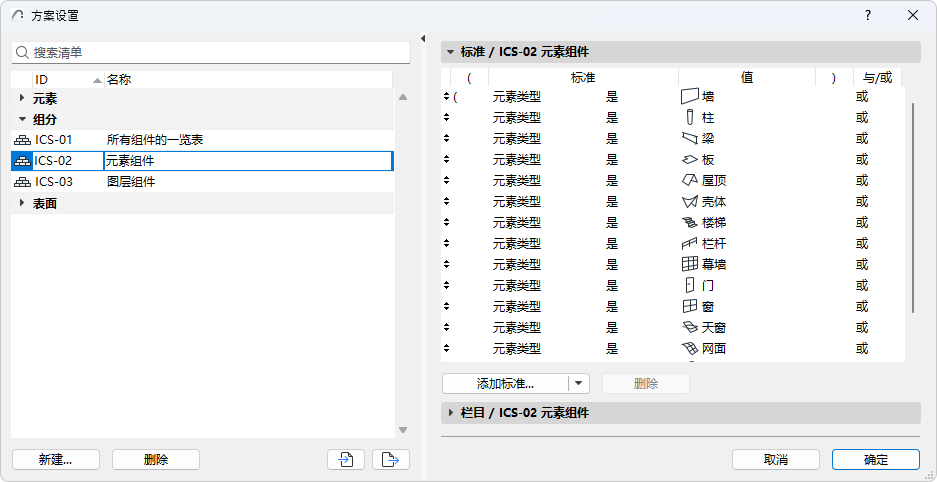
Task: Select the 楼梯 (stair) element icon
Action: click(x=688, y=223)
